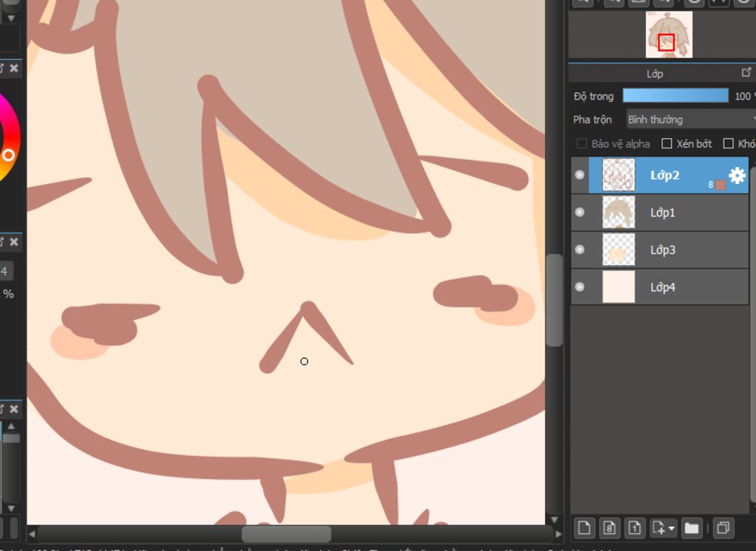
Task: Click the canvas scrollbar down arrow
Action: 554,520
